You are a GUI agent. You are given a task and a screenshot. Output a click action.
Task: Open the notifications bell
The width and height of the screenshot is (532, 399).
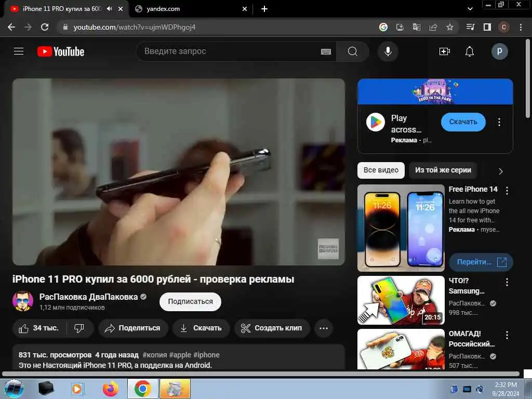[470, 51]
